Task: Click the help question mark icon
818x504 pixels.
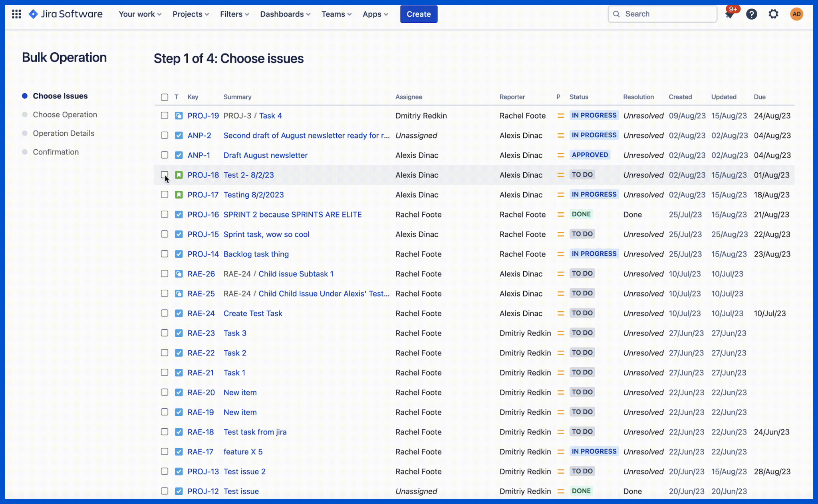Action: click(x=752, y=14)
